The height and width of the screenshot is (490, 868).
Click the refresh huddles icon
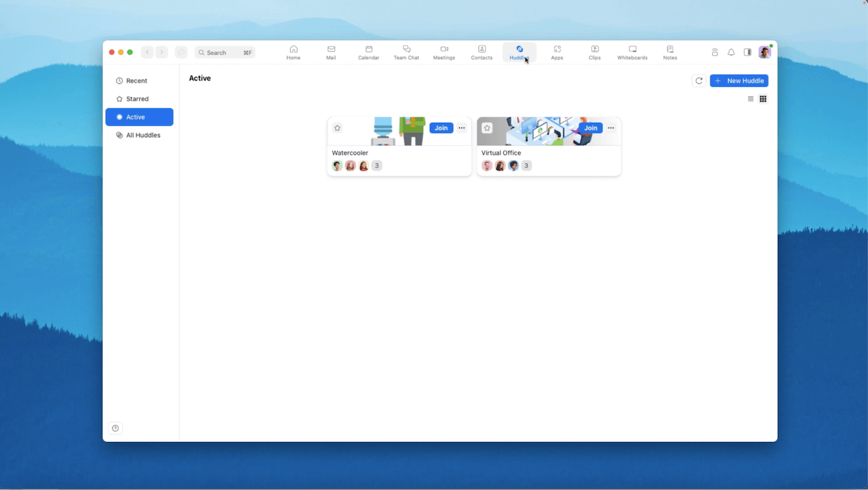(699, 81)
